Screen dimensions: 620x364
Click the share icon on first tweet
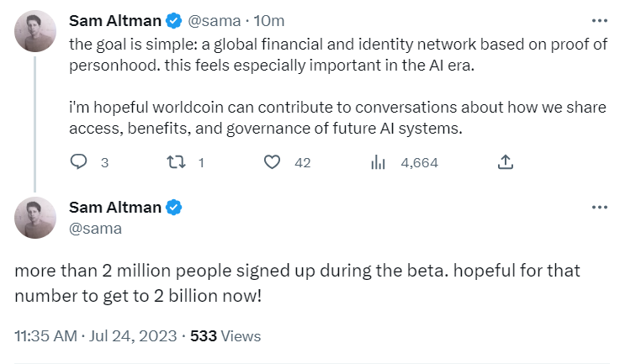(x=506, y=162)
